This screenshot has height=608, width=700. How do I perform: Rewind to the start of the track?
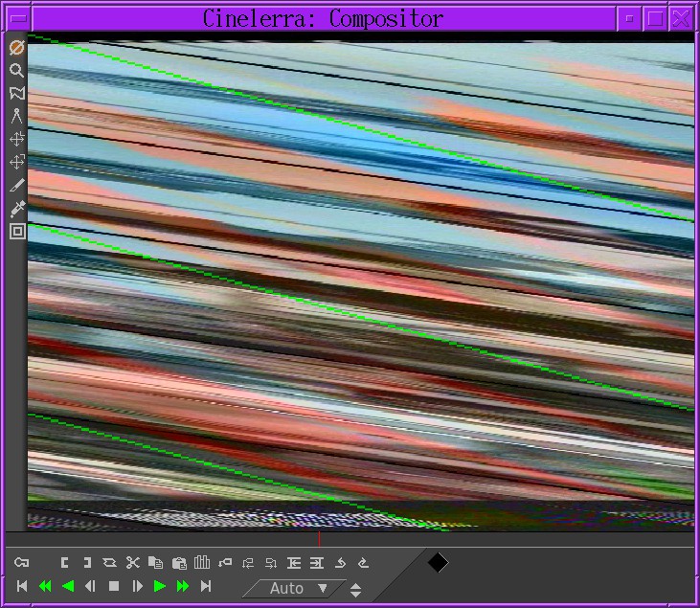(x=22, y=586)
